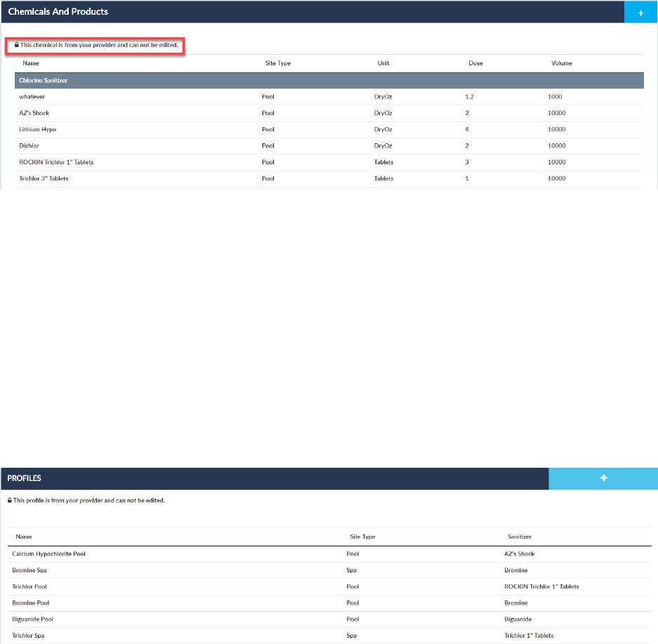Click Pool site type for AZ's Shock chemical
This screenshot has height=644, width=658.
(268, 113)
